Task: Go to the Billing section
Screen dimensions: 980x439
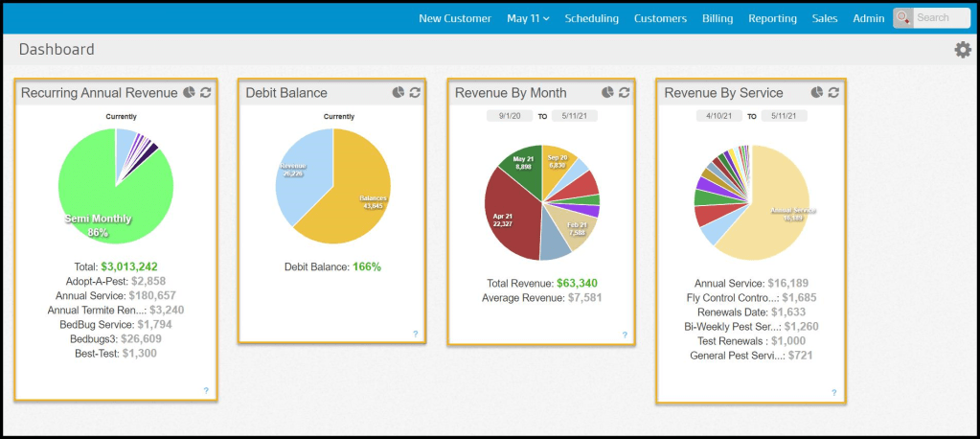Action: tap(718, 18)
